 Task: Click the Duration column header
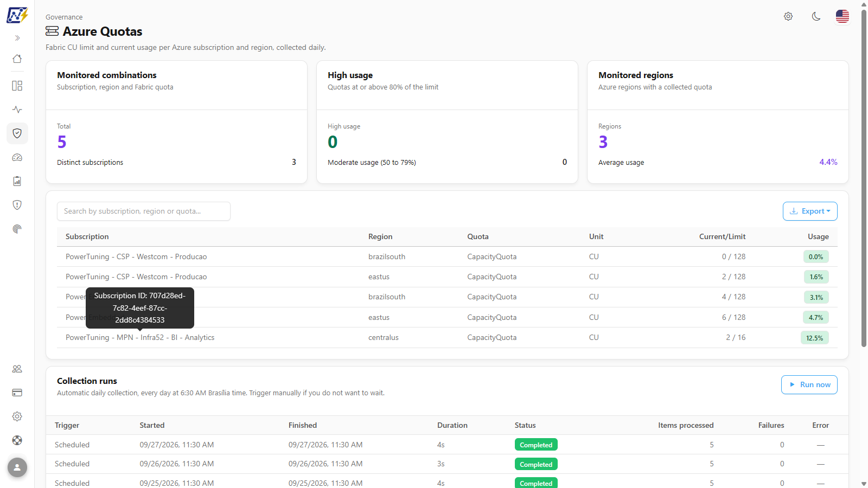pyautogui.click(x=452, y=426)
